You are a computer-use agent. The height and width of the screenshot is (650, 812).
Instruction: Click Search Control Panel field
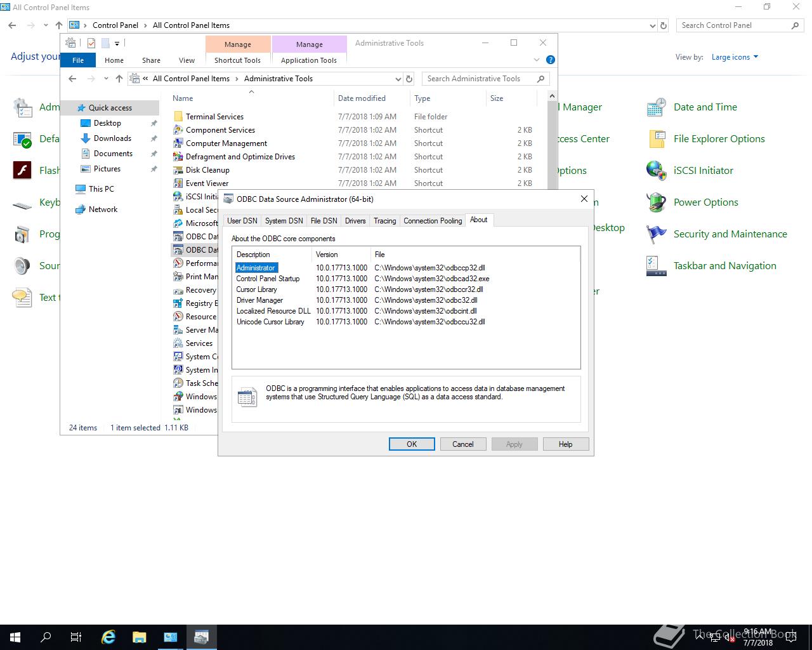click(x=740, y=25)
